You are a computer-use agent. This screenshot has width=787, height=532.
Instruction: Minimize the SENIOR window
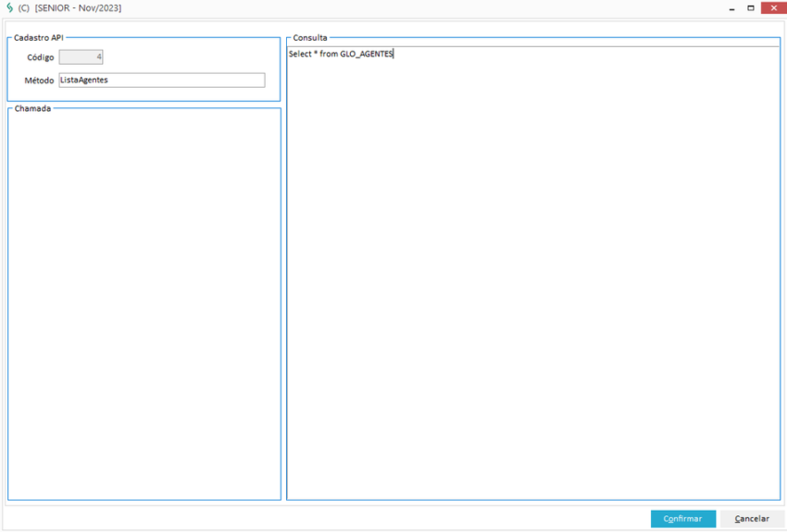click(731, 7)
